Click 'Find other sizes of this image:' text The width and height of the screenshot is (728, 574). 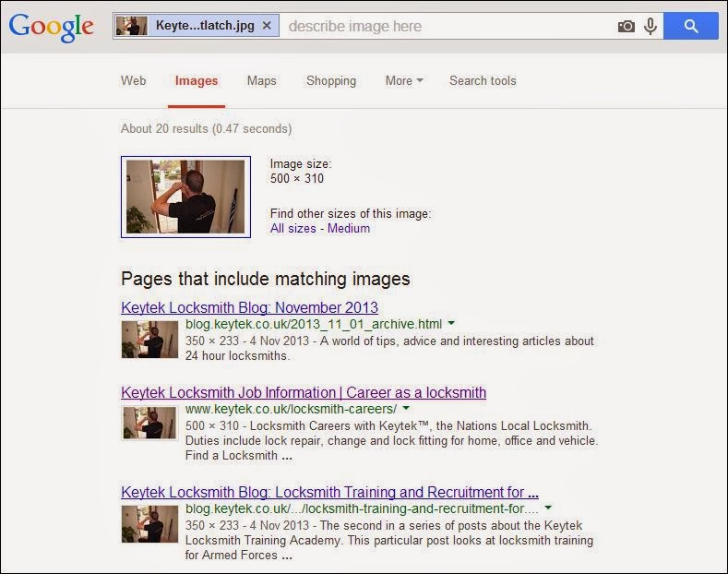pos(351,213)
